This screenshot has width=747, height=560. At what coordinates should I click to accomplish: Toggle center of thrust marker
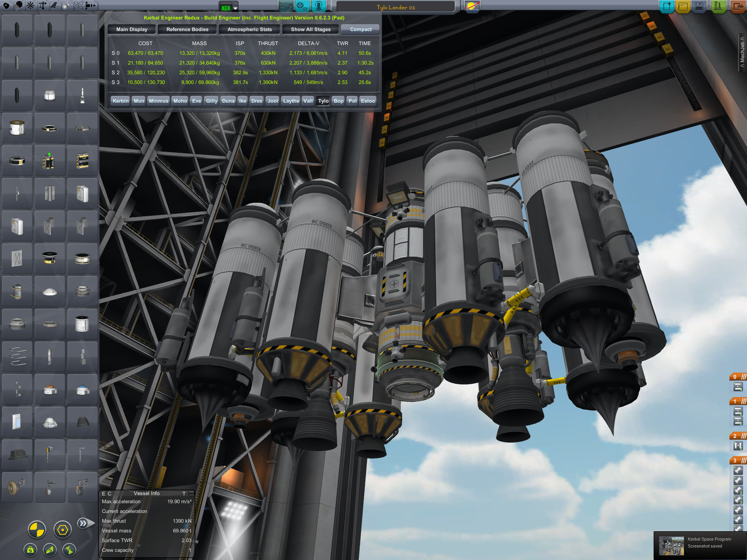(63, 529)
